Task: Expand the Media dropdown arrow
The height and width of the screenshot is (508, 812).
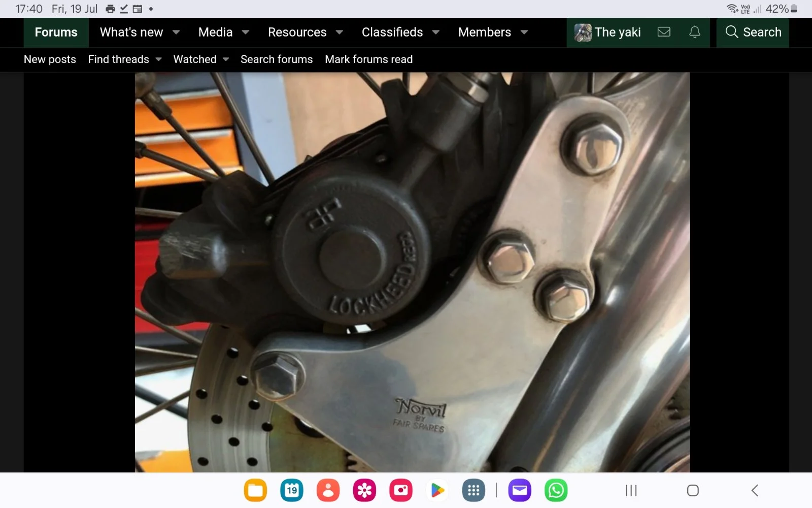Action: point(246,33)
